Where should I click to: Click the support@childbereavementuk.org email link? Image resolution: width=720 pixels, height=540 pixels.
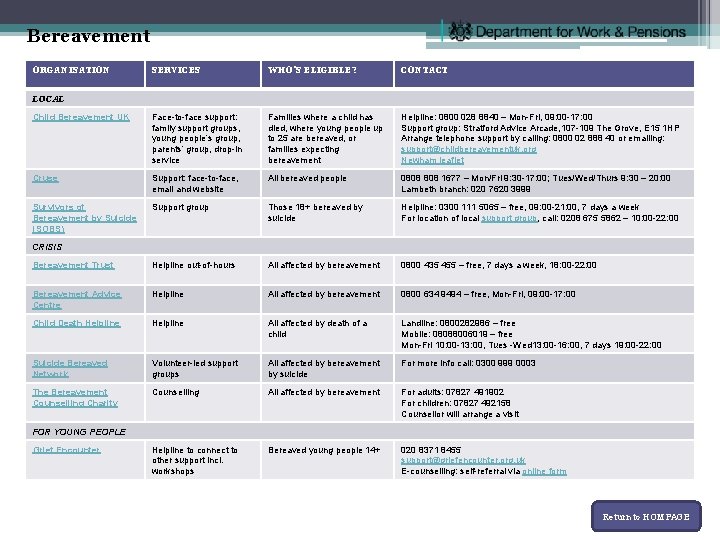point(469,149)
